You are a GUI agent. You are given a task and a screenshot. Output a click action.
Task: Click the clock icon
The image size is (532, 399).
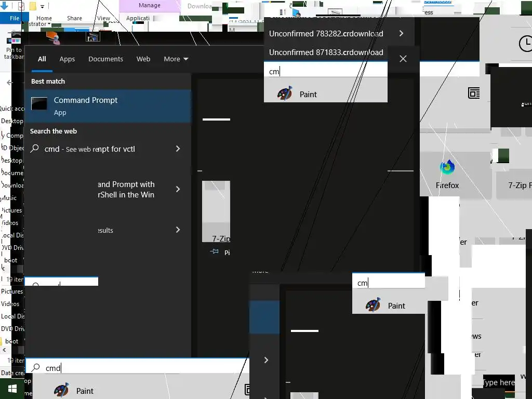[x=526, y=44]
